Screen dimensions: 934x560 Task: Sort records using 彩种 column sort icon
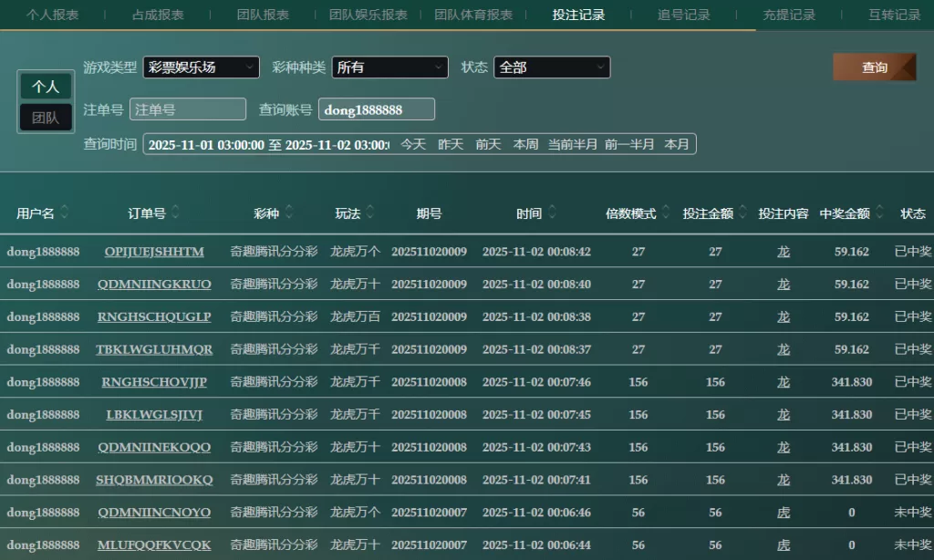(x=289, y=213)
